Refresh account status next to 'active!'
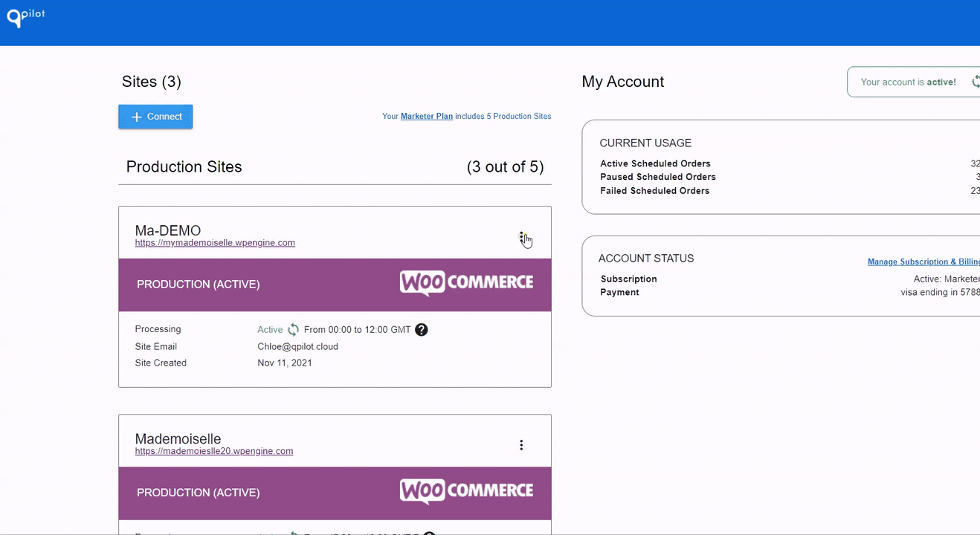The width and height of the screenshot is (980, 535). click(x=976, y=82)
